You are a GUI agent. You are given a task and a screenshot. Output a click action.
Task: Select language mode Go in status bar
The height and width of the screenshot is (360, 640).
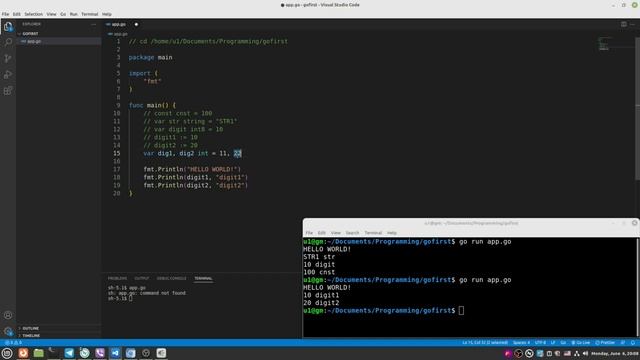tap(563, 342)
